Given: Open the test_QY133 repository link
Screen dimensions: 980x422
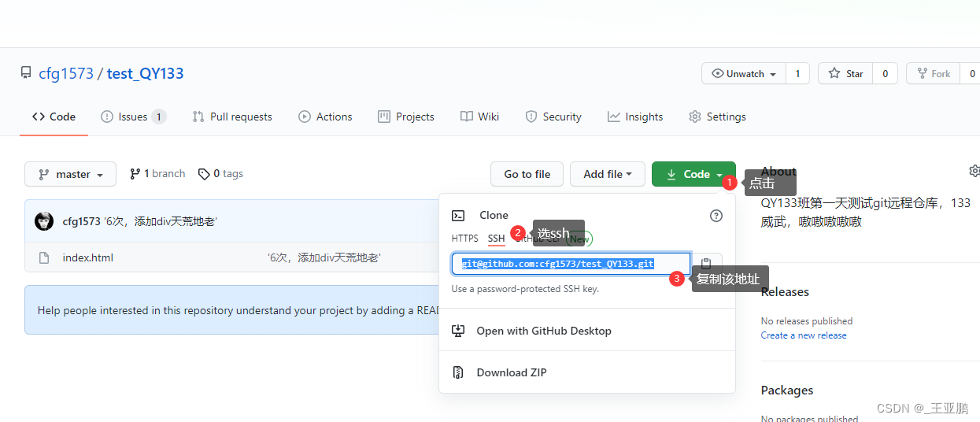Looking at the screenshot, I should 145,73.
